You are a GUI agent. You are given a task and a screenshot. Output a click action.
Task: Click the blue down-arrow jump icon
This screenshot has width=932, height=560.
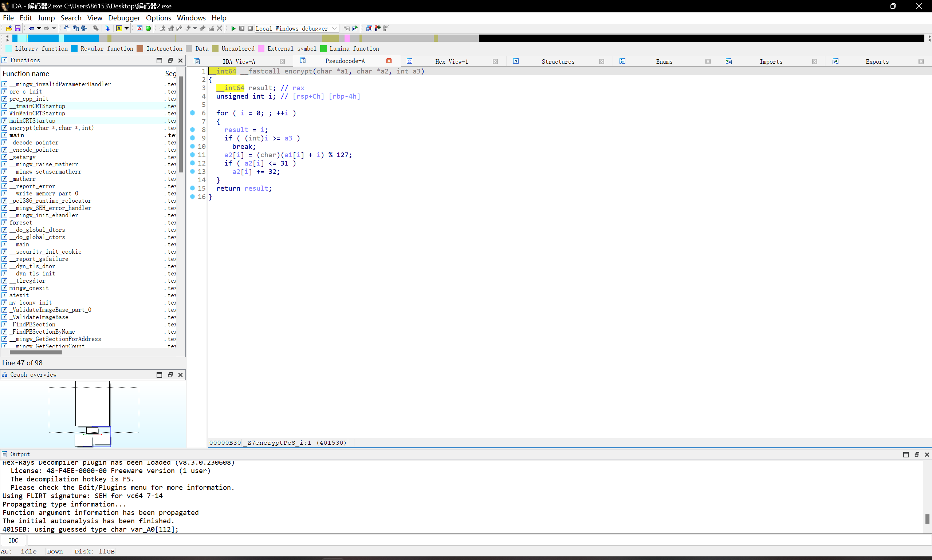[107, 28]
